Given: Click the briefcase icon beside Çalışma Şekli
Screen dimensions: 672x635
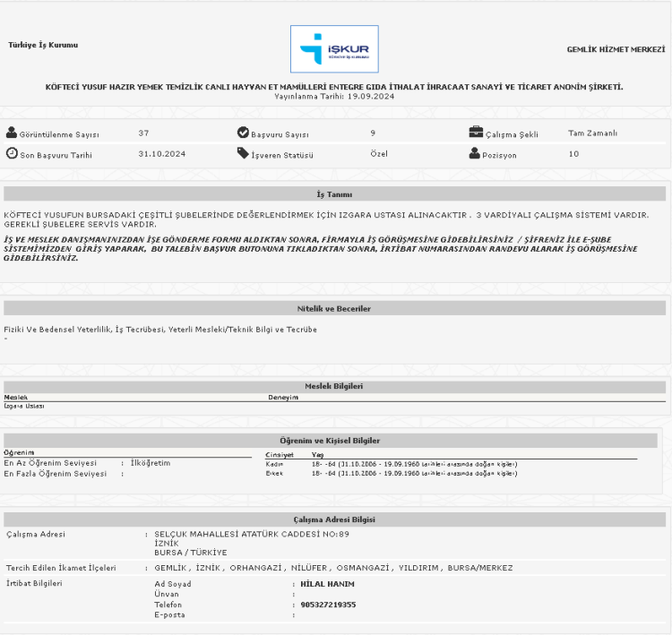Looking at the screenshot, I should 476,133.
